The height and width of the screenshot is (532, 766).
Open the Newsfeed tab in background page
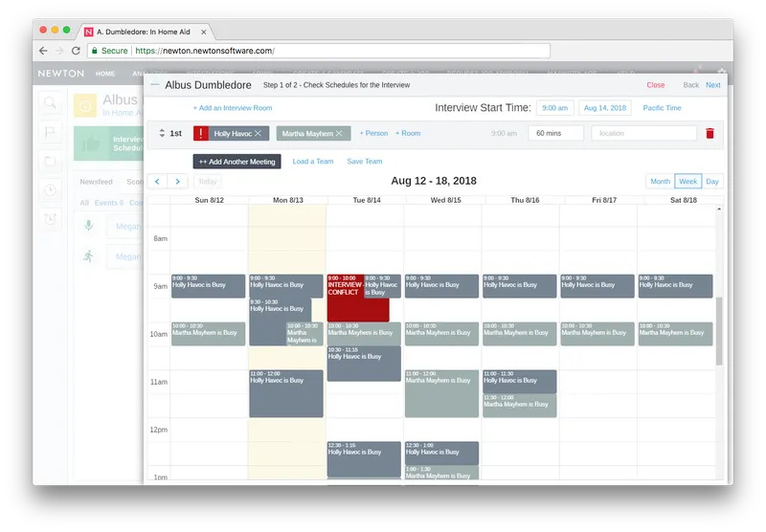click(97, 182)
